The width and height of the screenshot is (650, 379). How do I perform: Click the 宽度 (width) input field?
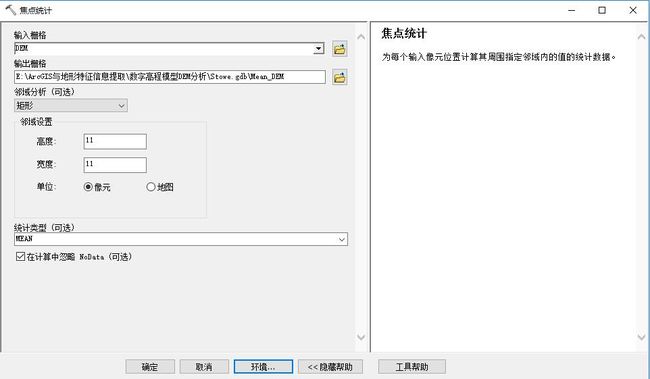[x=115, y=165]
